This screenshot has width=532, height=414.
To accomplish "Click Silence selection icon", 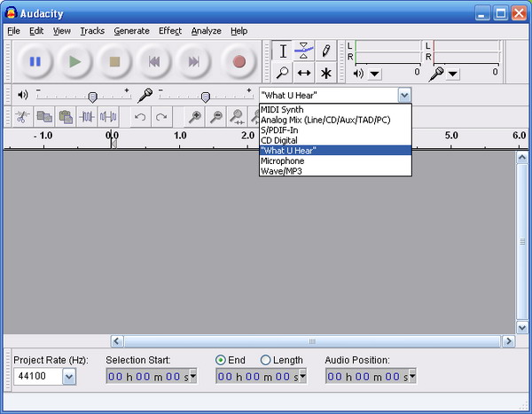I will [108, 117].
